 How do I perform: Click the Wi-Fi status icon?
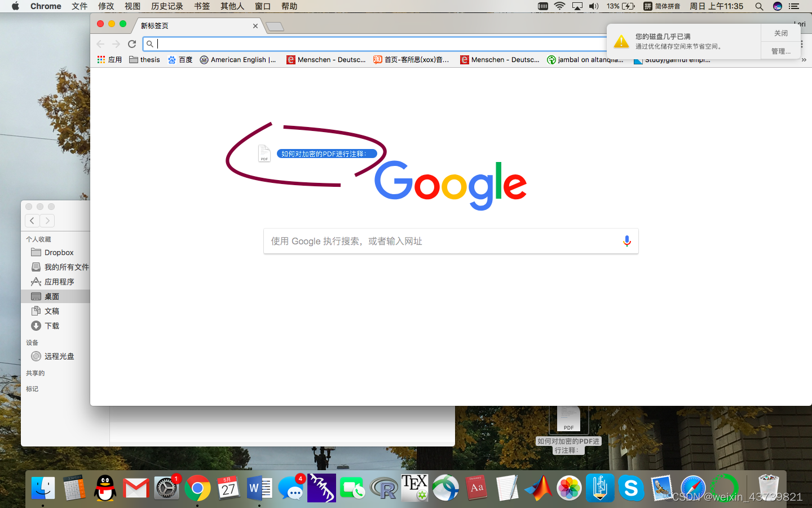559,6
